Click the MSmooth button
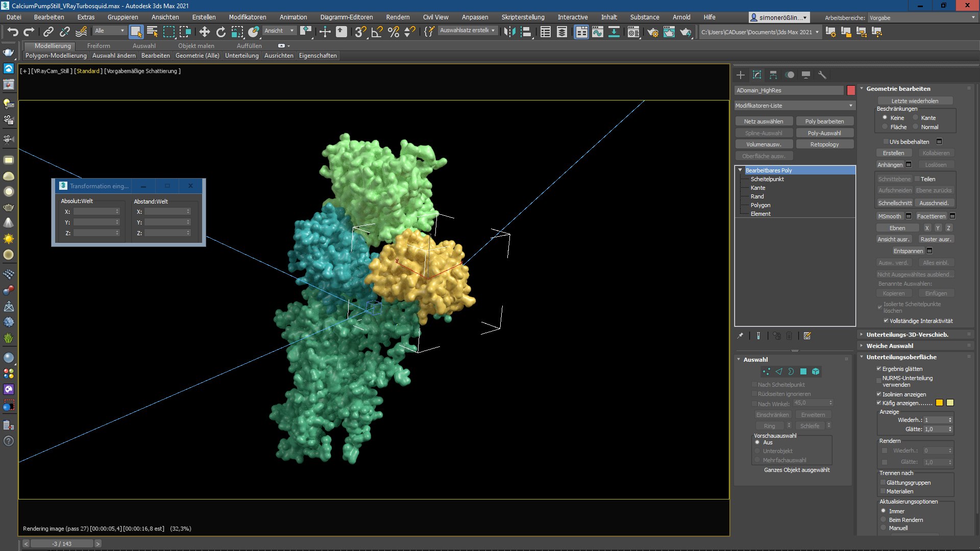Screen dimensions: 980x551 (x=890, y=216)
